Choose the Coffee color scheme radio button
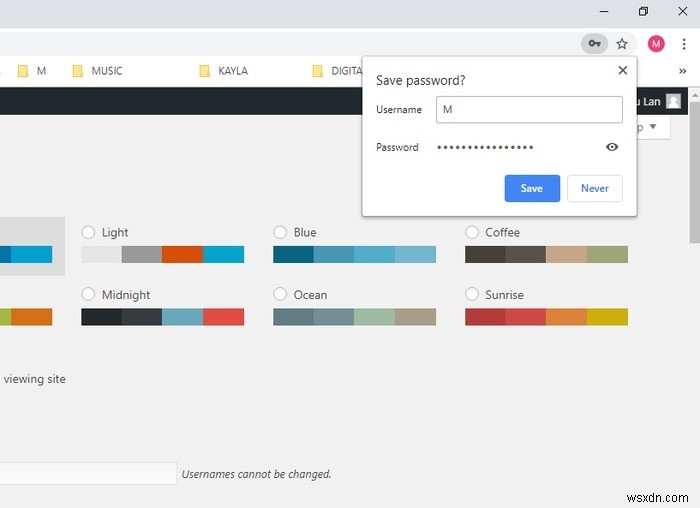This screenshot has width=700, height=508. 472,232
